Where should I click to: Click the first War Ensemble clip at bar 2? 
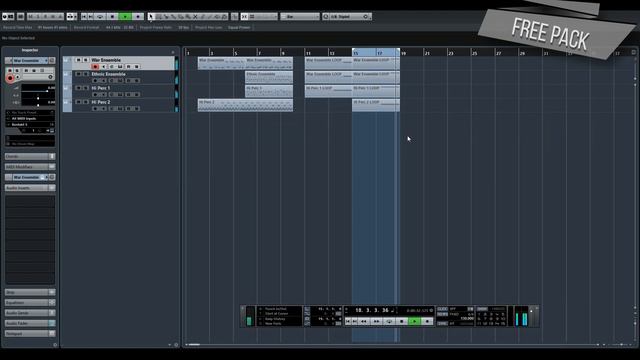coord(221,63)
